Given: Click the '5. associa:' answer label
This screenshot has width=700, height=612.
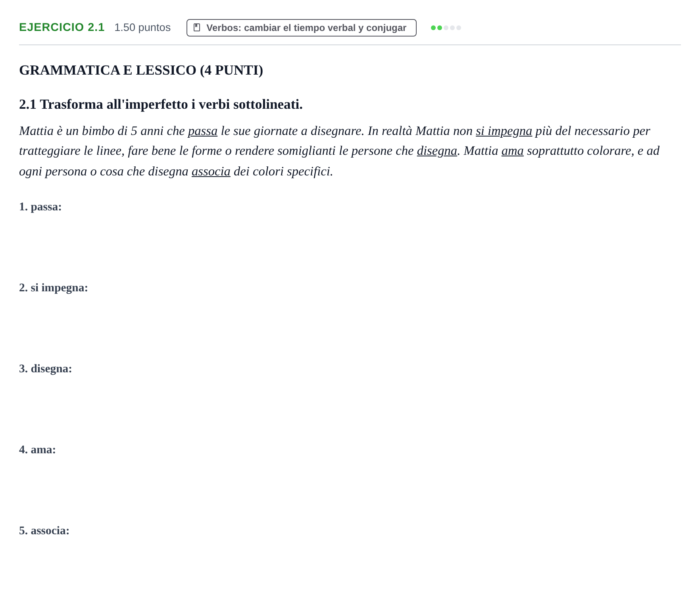Looking at the screenshot, I should coord(44,531).
